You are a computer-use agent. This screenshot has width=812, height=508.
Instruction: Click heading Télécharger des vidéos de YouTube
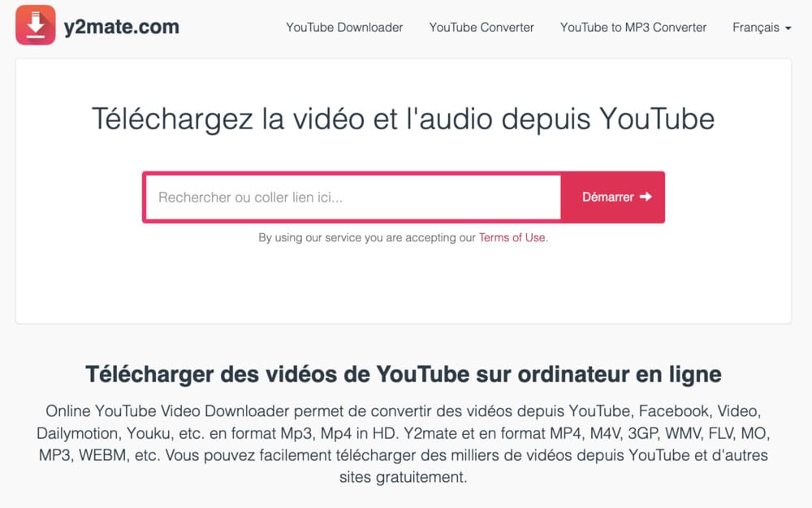click(404, 374)
